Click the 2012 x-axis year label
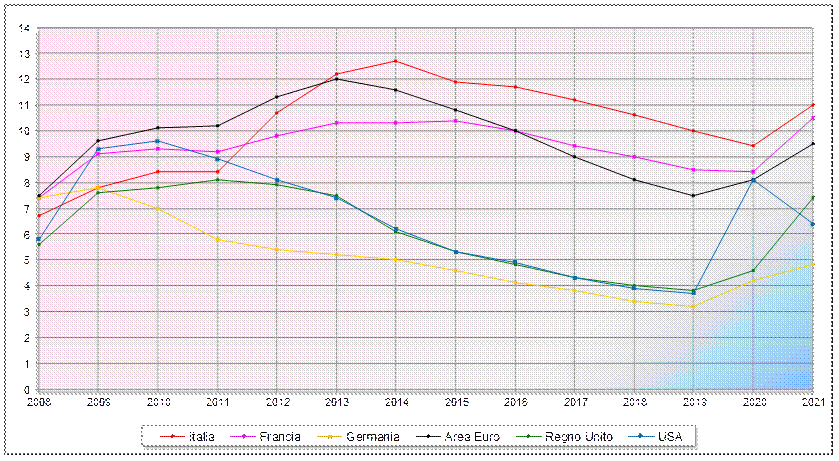The width and height of the screenshot is (839, 461). click(x=277, y=402)
